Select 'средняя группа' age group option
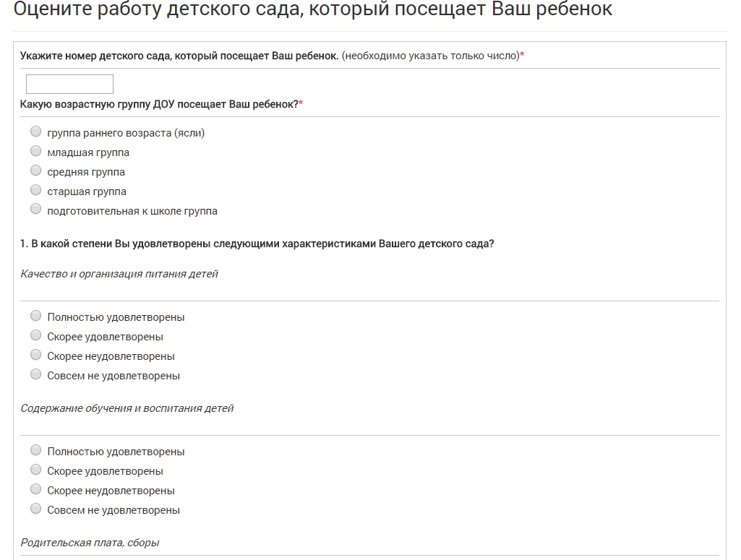This screenshot has width=741, height=560. coord(36,170)
